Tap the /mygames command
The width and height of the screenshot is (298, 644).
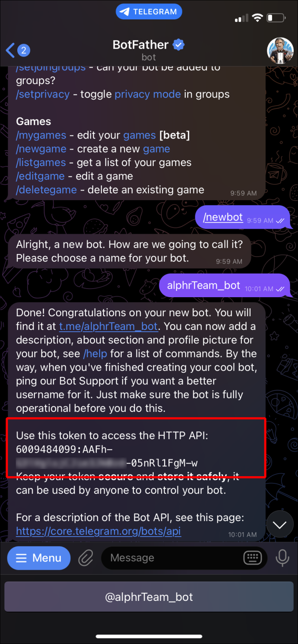pyautogui.click(x=41, y=135)
